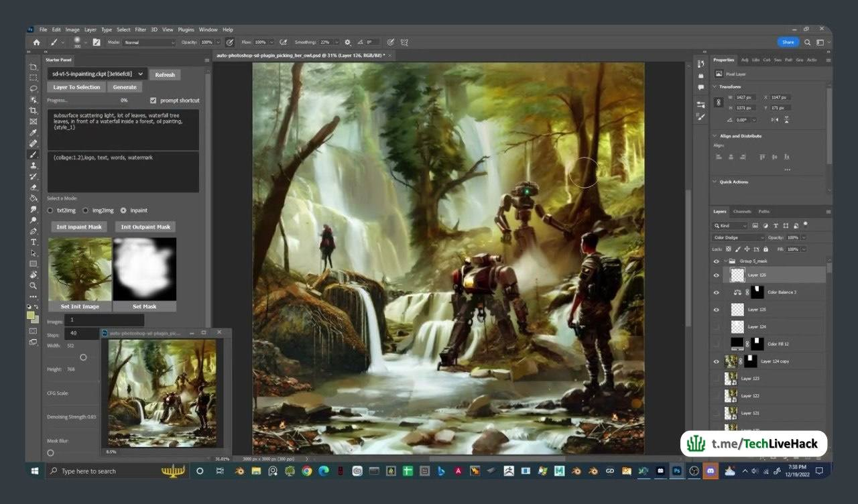Select the Zoom tool magnifier

point(34,286)
